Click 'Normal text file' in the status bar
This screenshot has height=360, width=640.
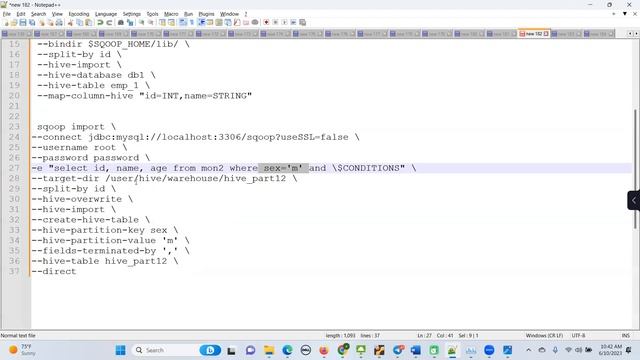tap(18, 336)
